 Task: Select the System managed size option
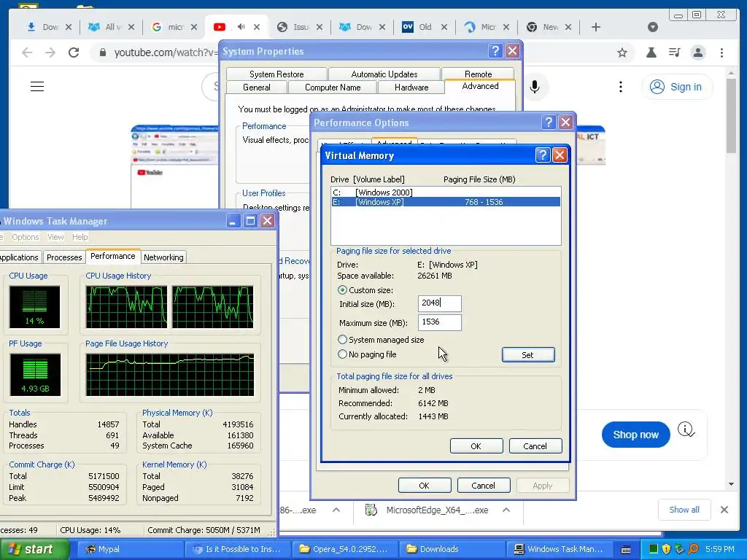[x=342, y=340]
